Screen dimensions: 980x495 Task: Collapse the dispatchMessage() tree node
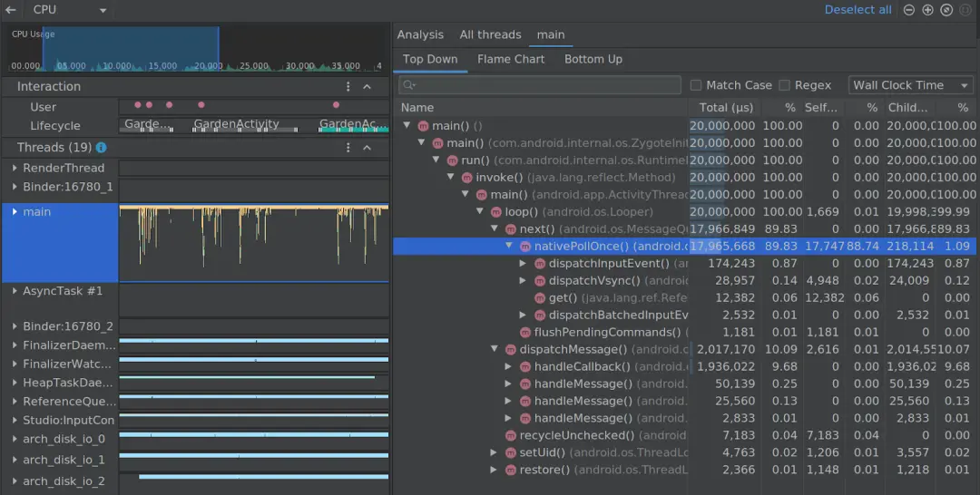tap(494, 350)
